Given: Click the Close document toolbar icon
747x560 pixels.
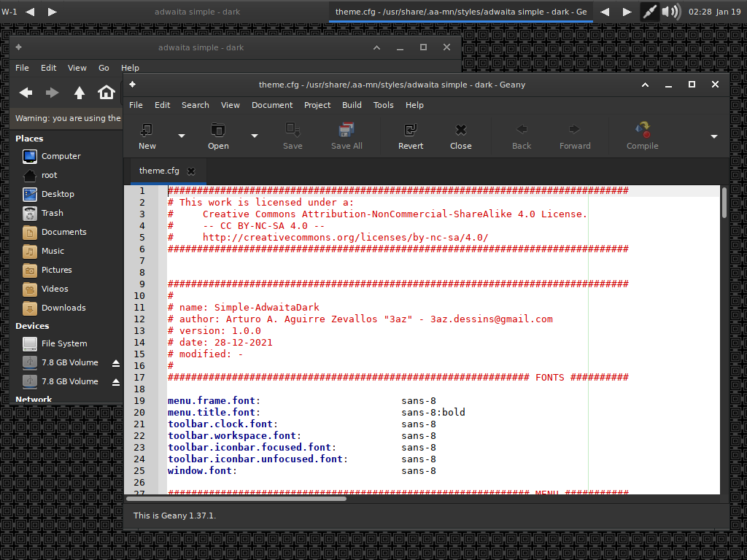Looking at the screenshot, I should (461, 130).
